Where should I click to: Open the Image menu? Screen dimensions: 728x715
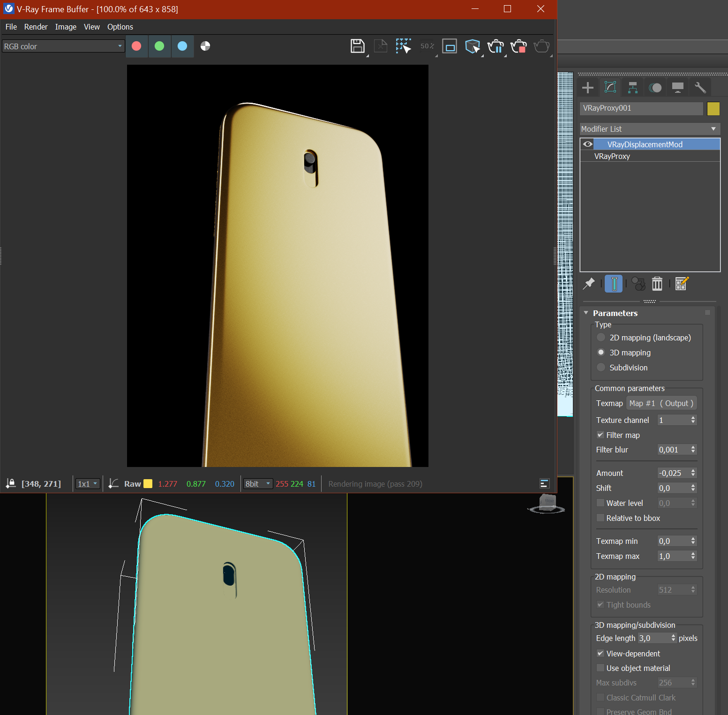(x=66, y=27)
